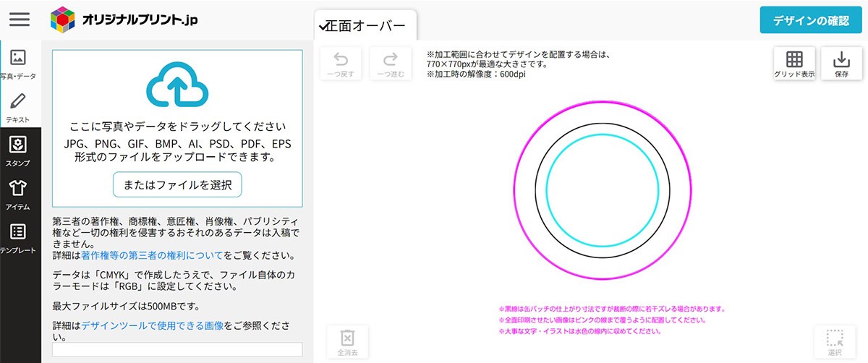Viewport: 868px width, 363px height.
Task: Open the アイテム panel
Action: click(19, 194)
